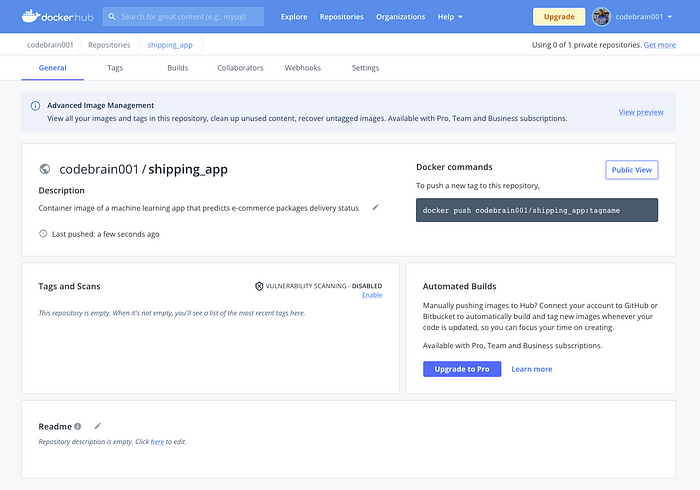Click 'This repository is empty' message
700x490 pixels.
click(x=172, y=313)
